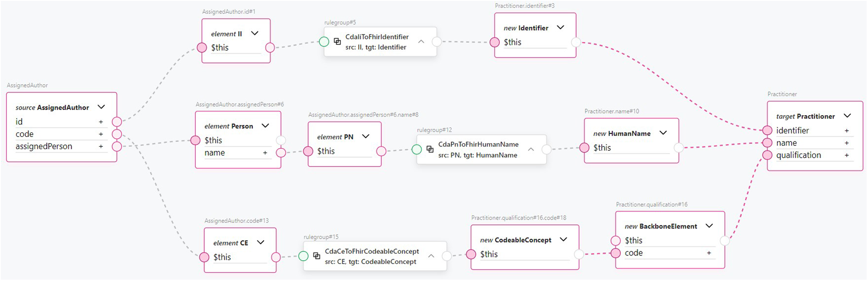
Task: Collapse the CdaCeToFhirCodeableConcept rule group
Action: 431,256
